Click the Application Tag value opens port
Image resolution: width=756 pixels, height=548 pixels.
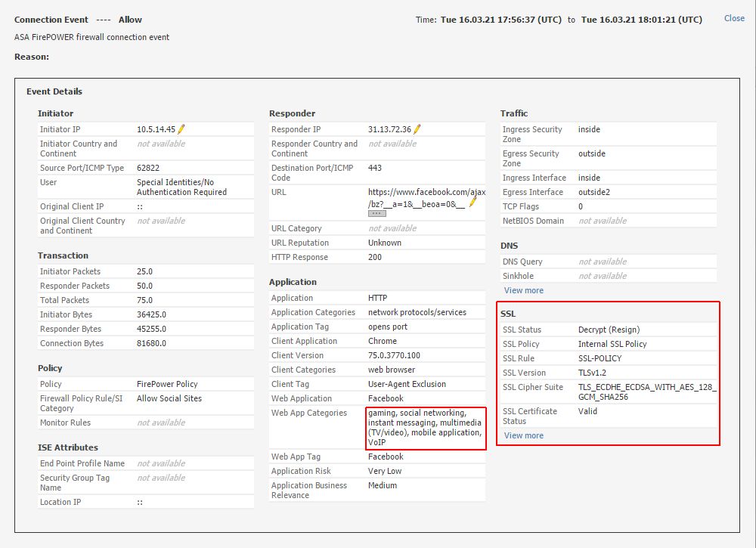[388, 327]
